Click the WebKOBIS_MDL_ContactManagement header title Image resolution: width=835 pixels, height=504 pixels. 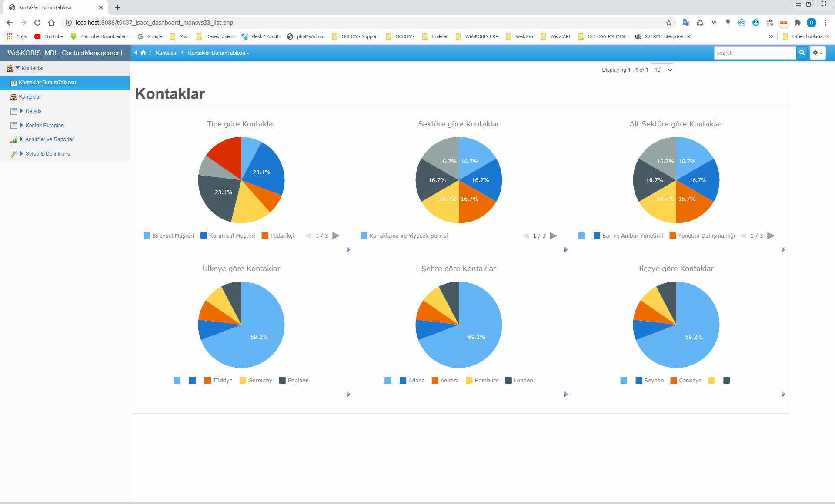65,53
